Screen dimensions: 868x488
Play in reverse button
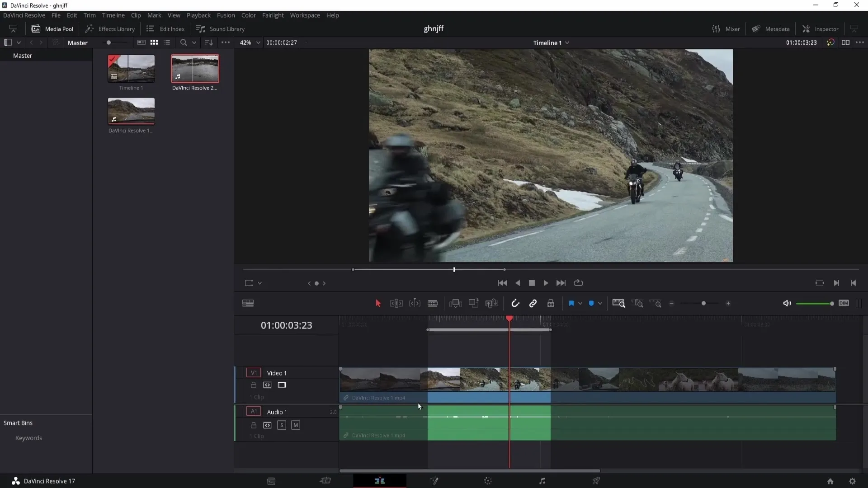pos(518,283)
